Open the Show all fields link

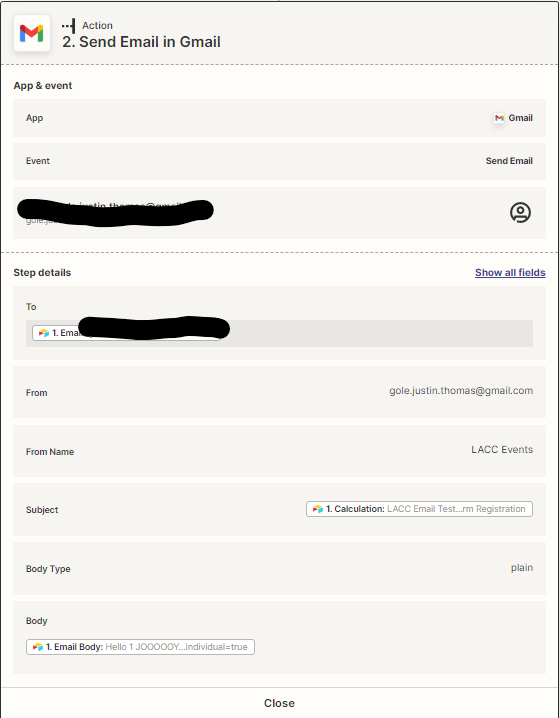pyautogui.click(x=510, y=272)
